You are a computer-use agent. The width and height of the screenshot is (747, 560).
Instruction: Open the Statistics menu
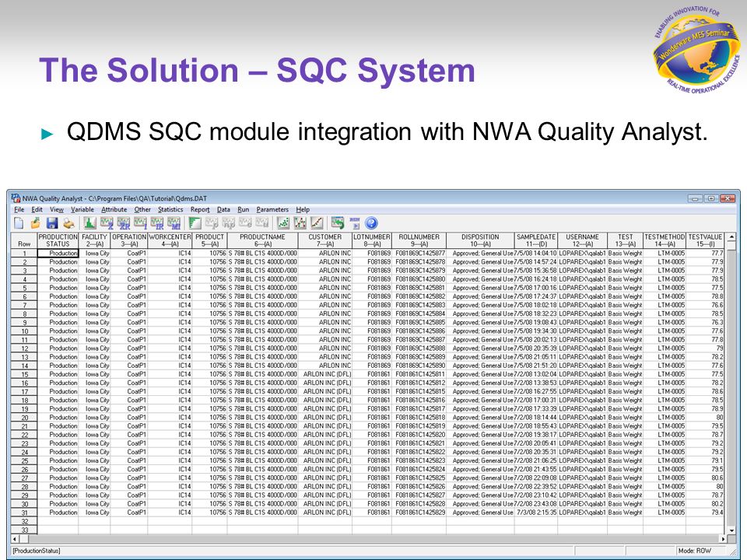(x=170, y=209)
